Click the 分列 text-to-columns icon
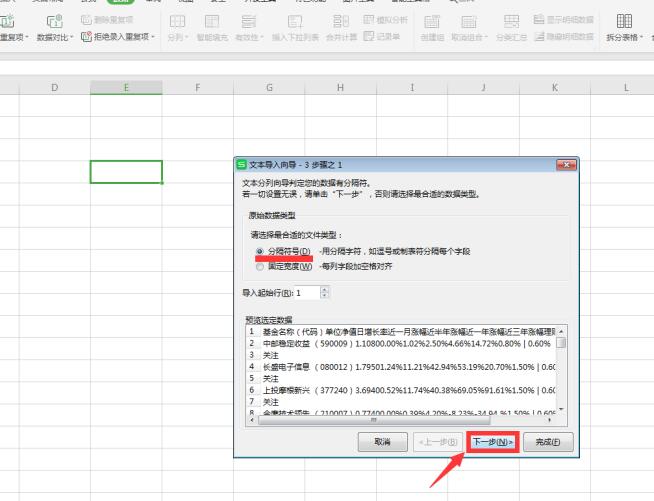This screenshot has width=654, height=501. coord(177,21)
